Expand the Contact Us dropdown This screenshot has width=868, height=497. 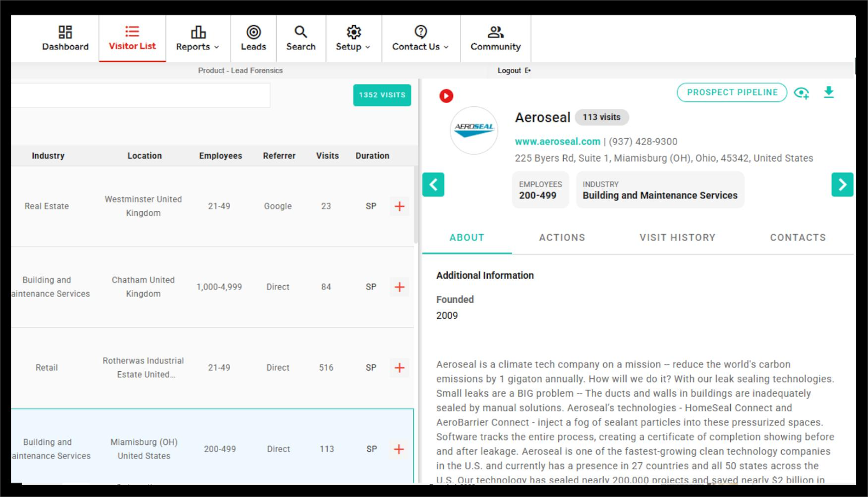pos(420,38)
